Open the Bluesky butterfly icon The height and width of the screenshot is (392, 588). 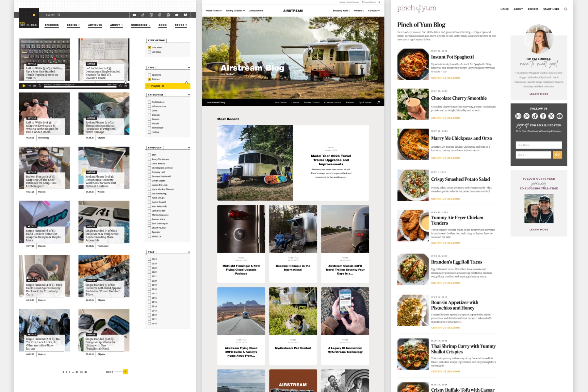click(185, 15)
